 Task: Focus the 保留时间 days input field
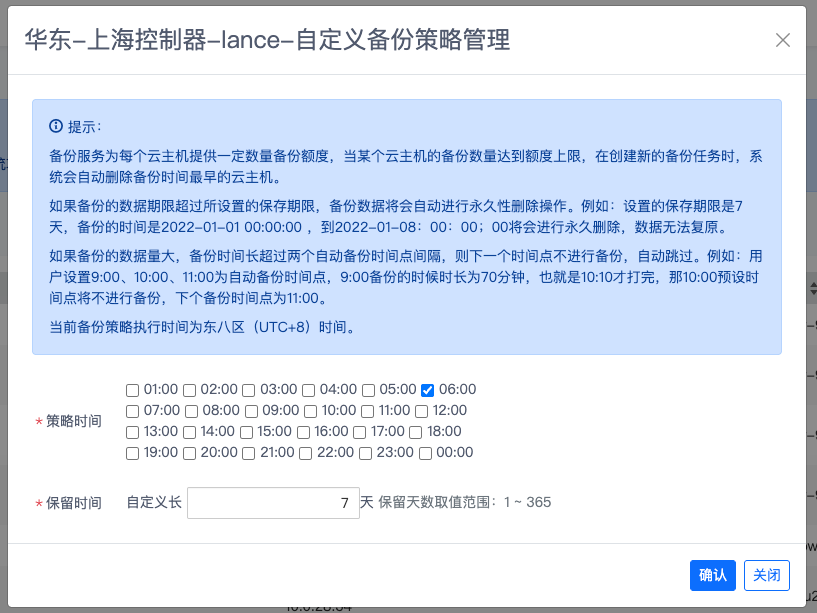click(x=272, y=502)
